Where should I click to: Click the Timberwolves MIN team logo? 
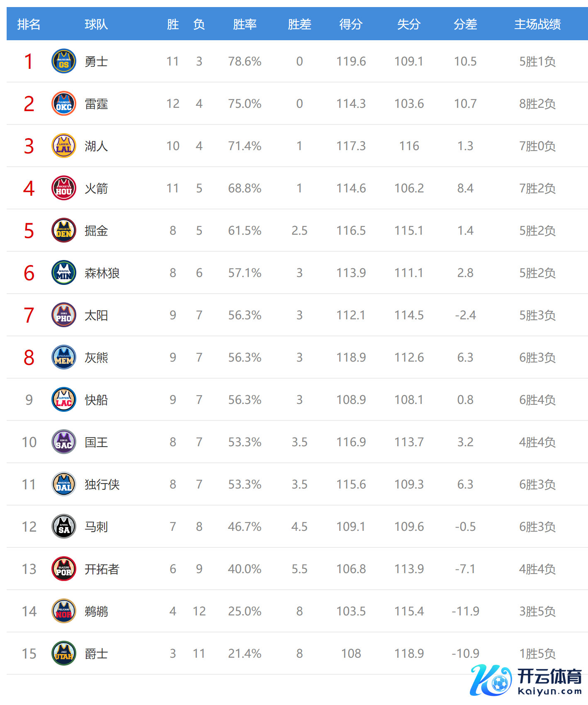(64, 272)
